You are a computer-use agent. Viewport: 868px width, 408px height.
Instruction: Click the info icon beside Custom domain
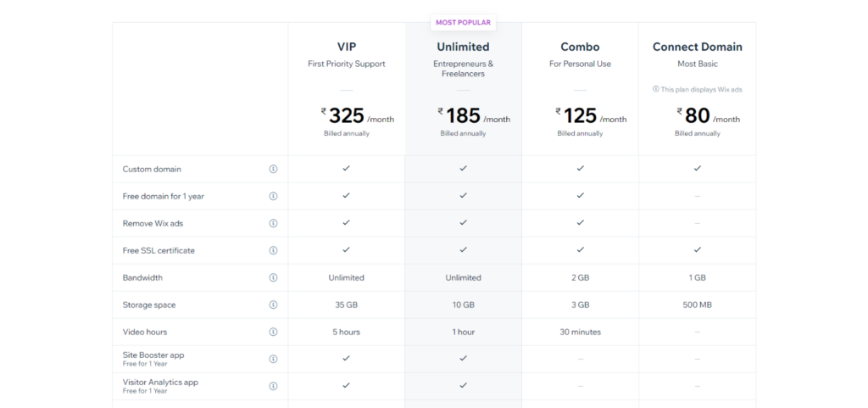click(x=273, y=169)
